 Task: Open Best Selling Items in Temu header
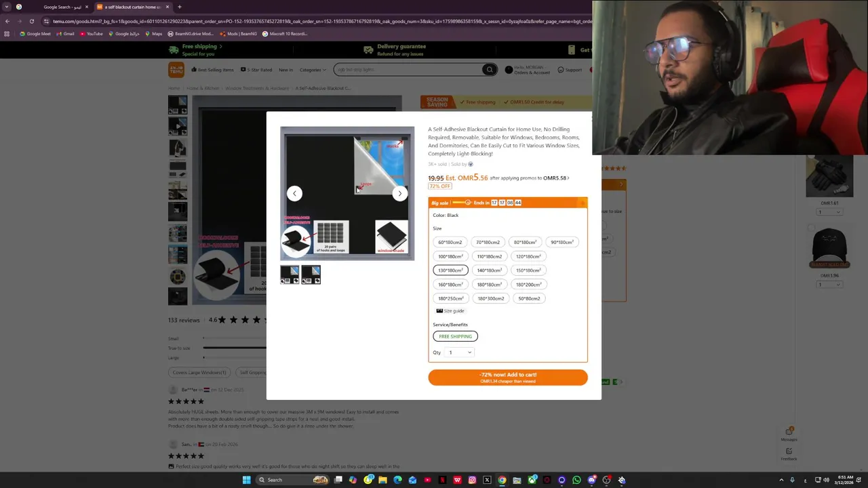tap(212, 70)
